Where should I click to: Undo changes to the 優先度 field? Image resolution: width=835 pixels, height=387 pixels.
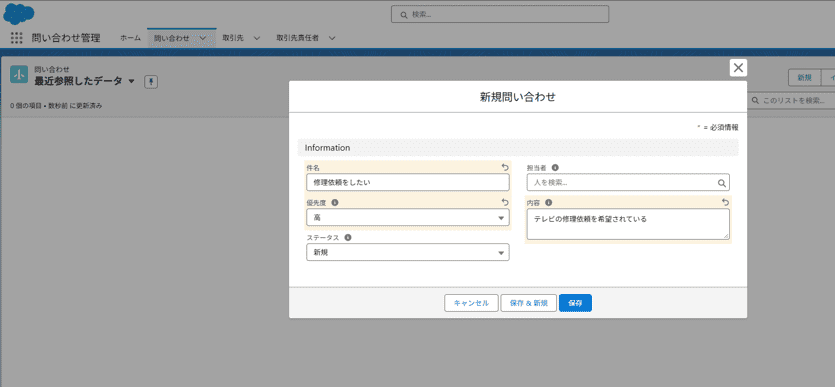[x=505, y=202]
